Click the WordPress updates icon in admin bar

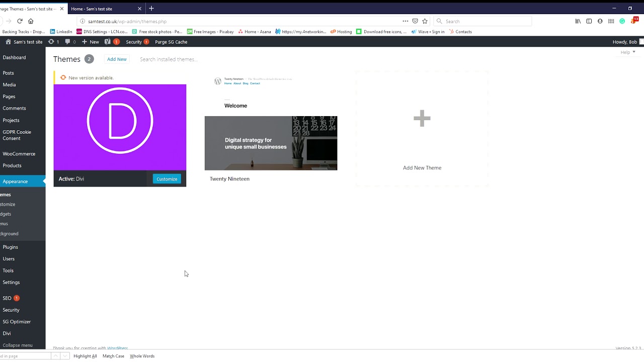[53, 42]
